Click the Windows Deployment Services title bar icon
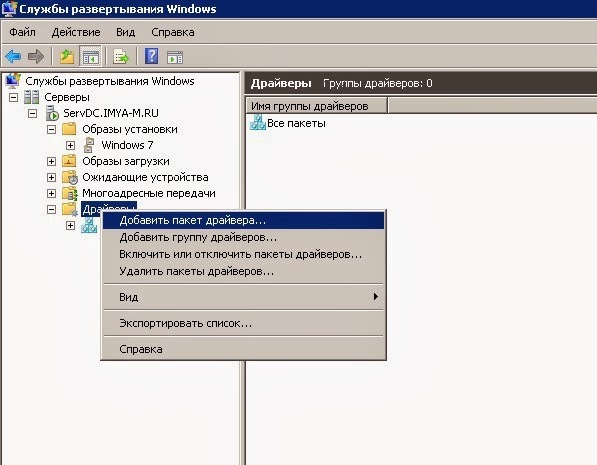The height and width of the screenshot is (465, 597). tap(9, 8)
